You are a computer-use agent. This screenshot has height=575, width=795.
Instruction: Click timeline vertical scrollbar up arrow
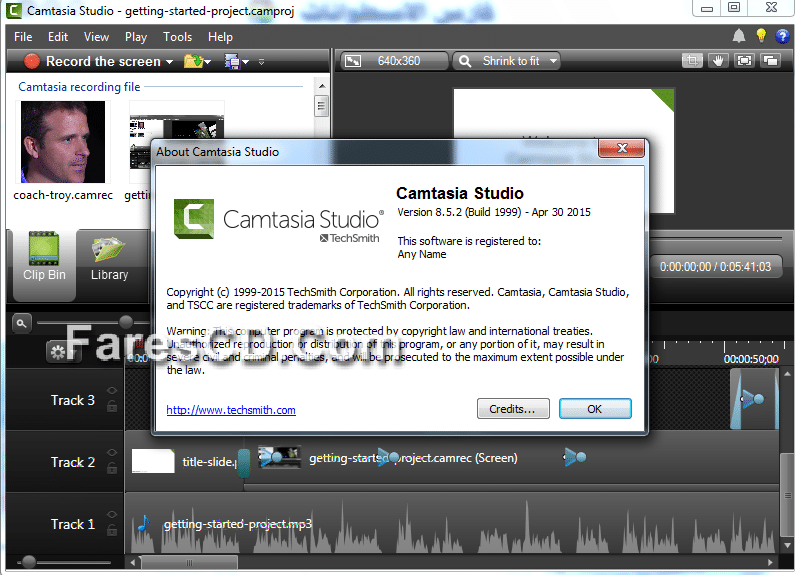pyautogui.click(x=787, y=374)
